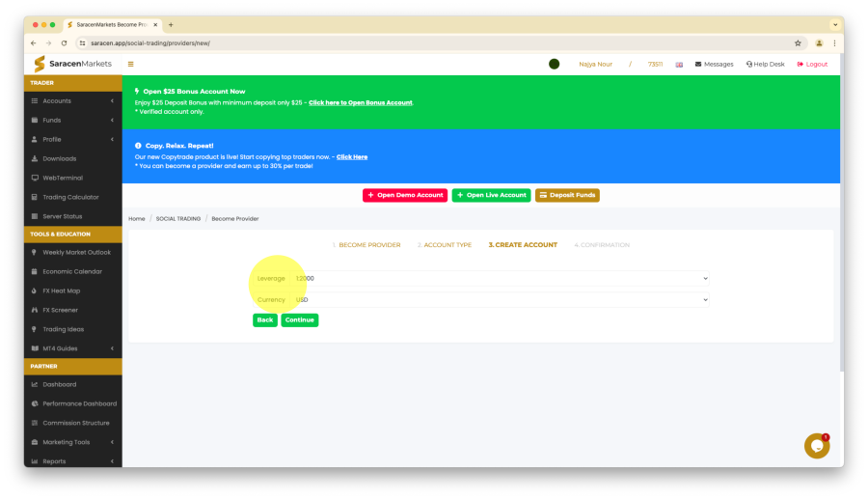The image size is (868, 499).
Task: Open partner Dashboard
Action: 72,384
